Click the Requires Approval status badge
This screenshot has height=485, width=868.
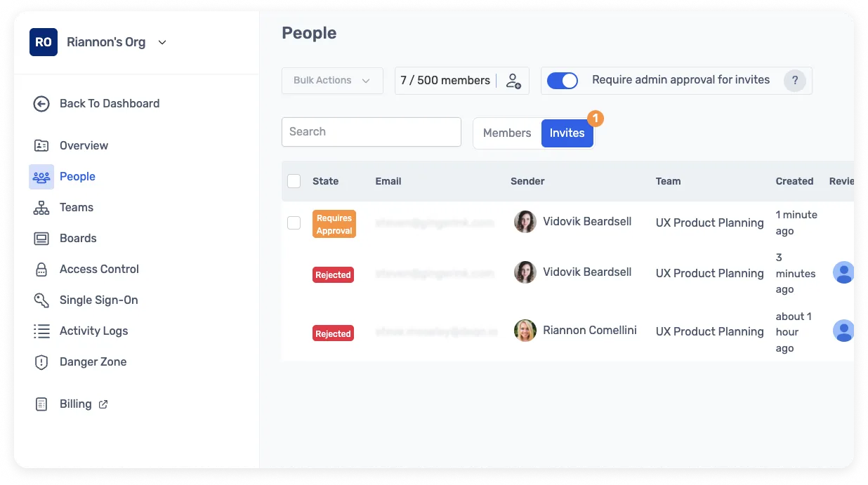click(x=334, y=224)
